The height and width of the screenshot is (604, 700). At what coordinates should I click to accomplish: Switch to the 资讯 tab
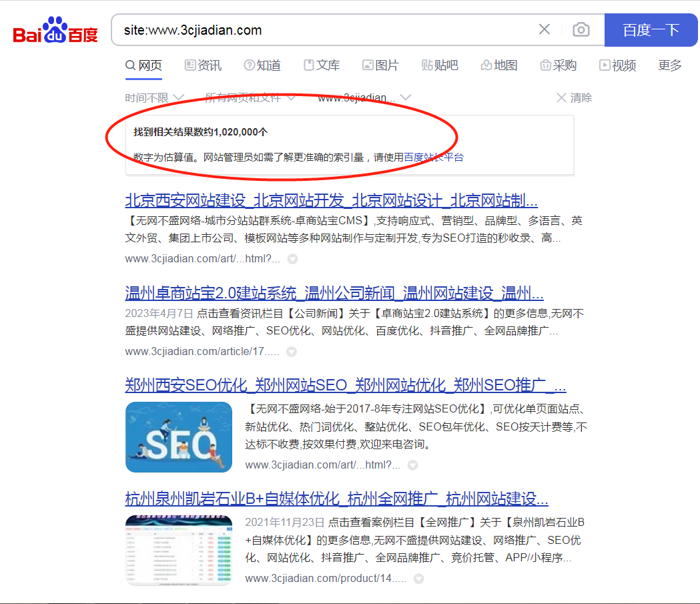click(203, 65)
